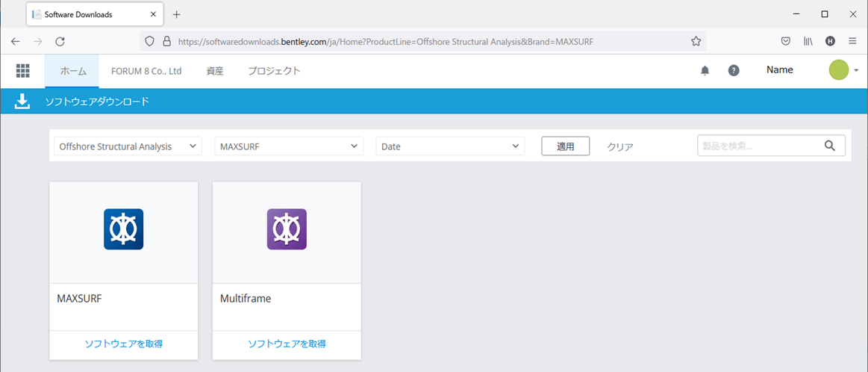Open a new tab with plus button
This screenshot has height=372, width=868.
pos(177,14)
